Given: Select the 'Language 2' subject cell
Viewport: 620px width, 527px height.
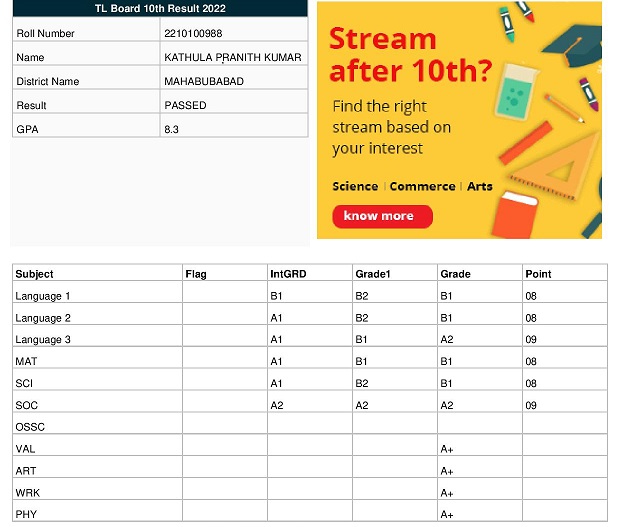Looking at the screenshot, I should point(97,314).
